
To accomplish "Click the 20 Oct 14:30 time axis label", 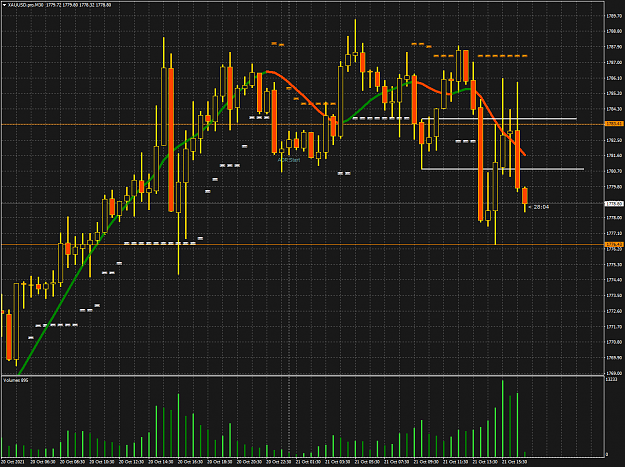I will 161,462.
